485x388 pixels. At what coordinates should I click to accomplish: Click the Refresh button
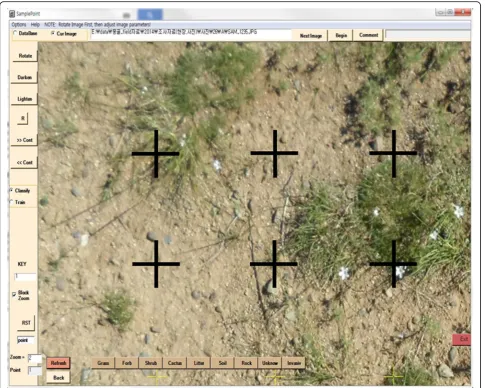58,363
